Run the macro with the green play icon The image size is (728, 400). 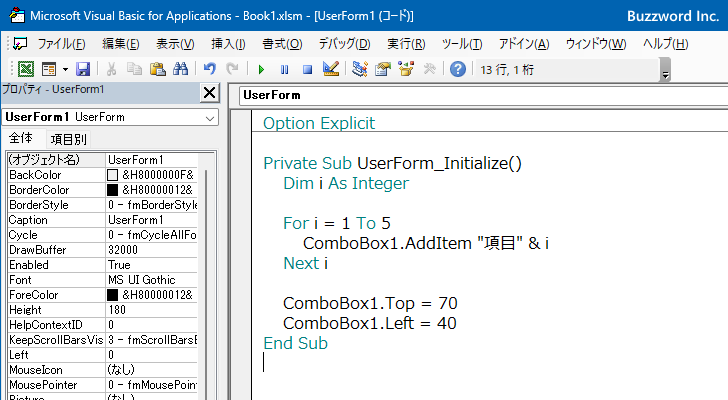[261, 70]
